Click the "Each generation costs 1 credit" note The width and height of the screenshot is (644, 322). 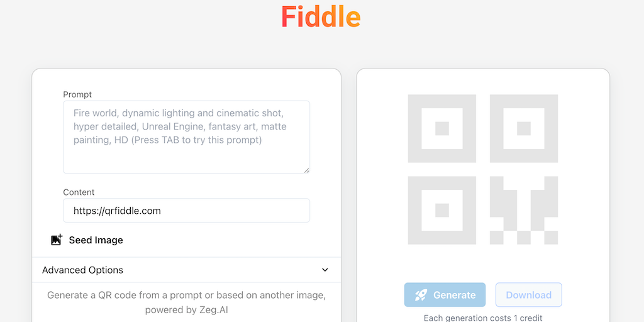[483, 318]
